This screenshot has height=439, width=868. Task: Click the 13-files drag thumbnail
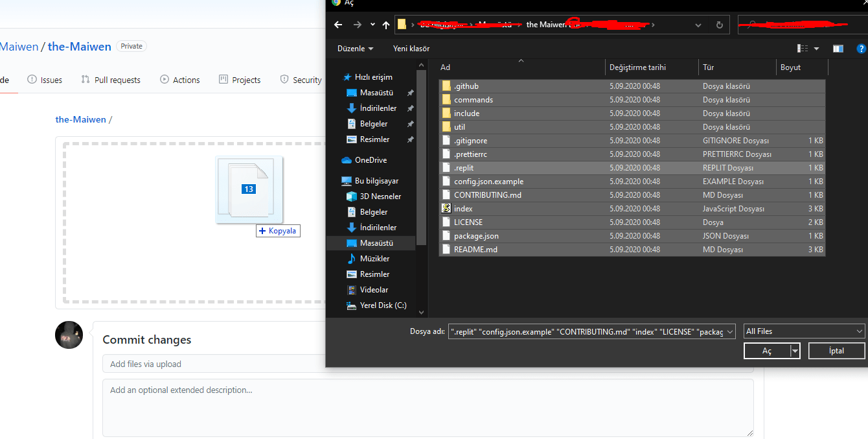click(x=249, y=189)
